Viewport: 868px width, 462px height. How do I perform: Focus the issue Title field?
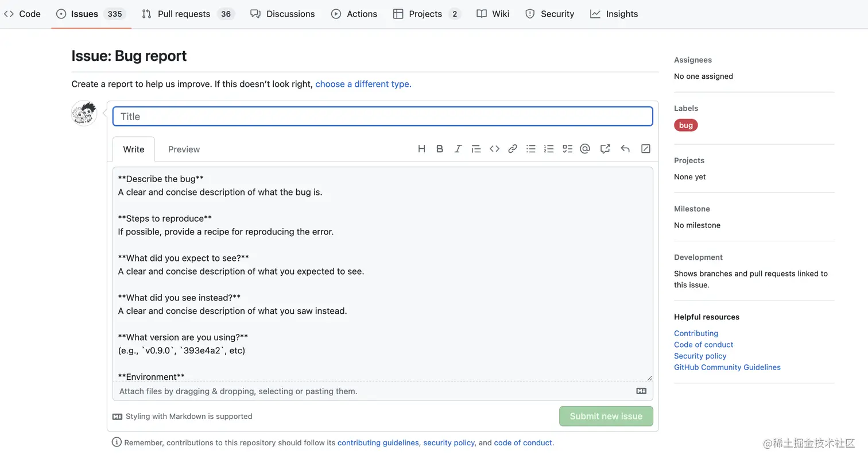(383, 117)
